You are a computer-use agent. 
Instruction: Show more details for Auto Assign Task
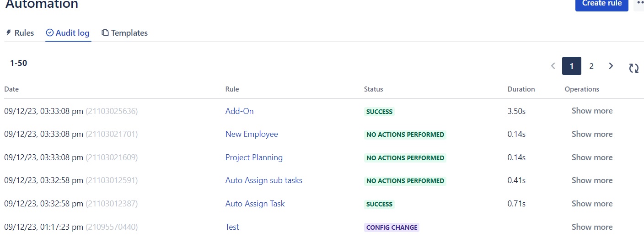tap(592, 204)
